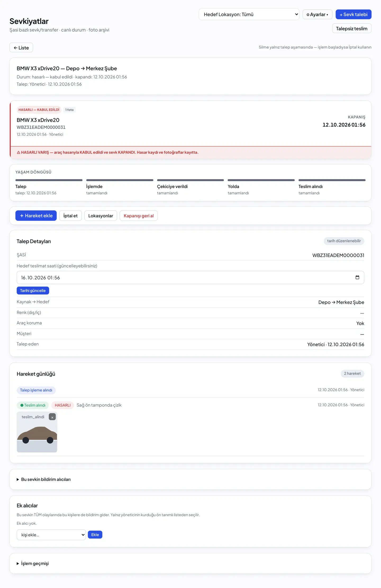Click the calendar icon in date field

[357, 277]
